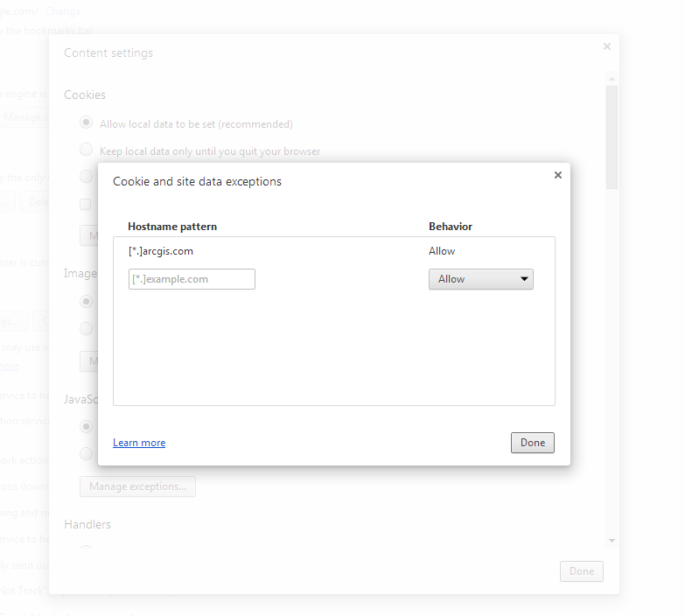The width and height of the screenshot is (685, 616).
Task: Tick the partially hidden Cookies checkbox
Action: tap(86, 204)
